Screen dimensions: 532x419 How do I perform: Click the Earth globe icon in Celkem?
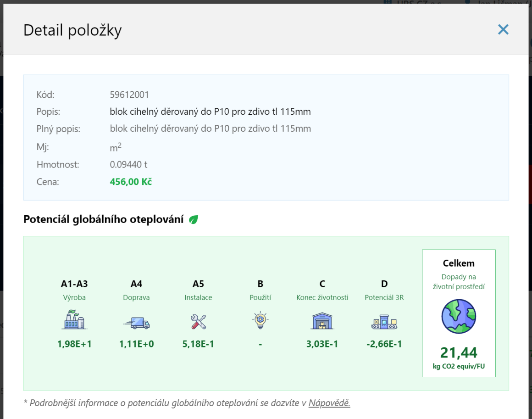pyautogui.click(x=459, y=317)
